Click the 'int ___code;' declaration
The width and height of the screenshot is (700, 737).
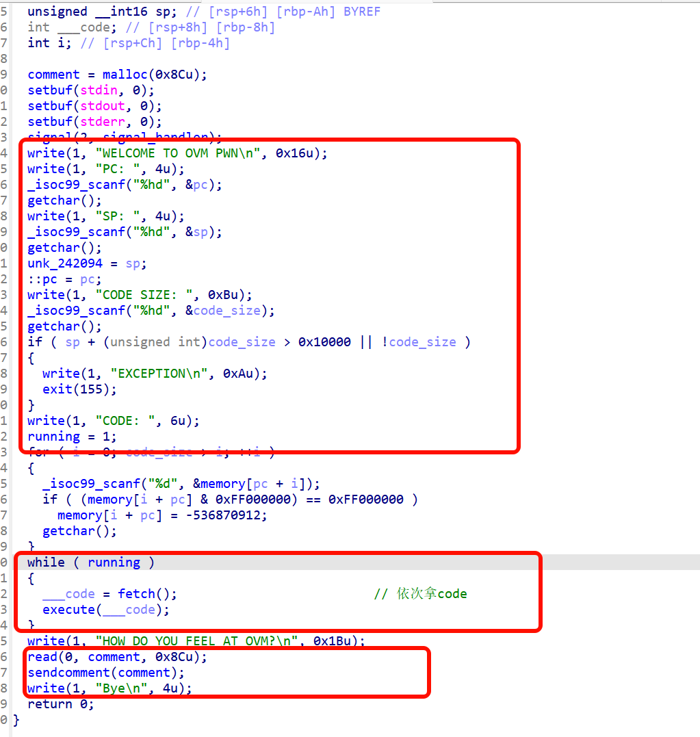click(72, 27)
